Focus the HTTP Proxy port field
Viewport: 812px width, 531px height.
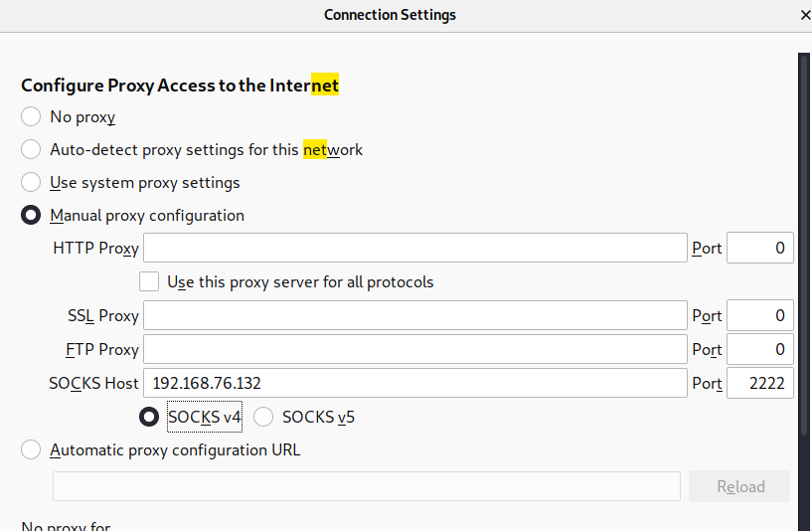point(759,249)
